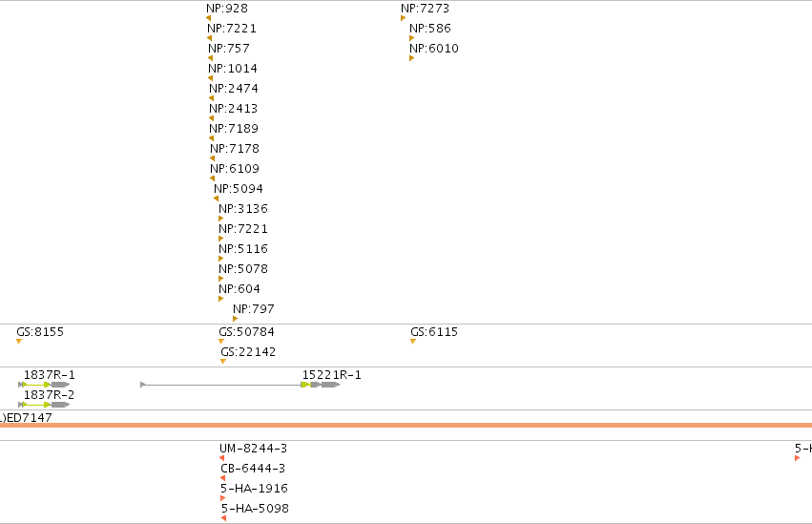Open the NP:6109 feature label
812x524 pixels.
(x=235, y=169)
